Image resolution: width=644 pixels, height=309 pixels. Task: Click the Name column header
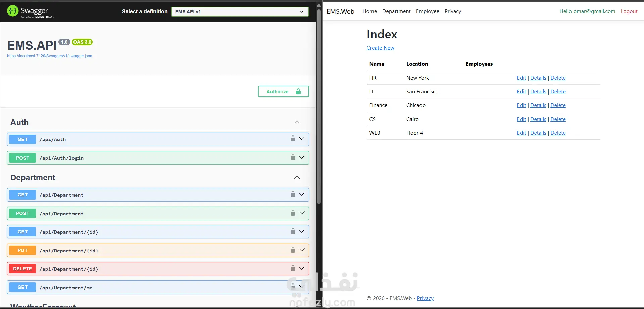(377, 64)
